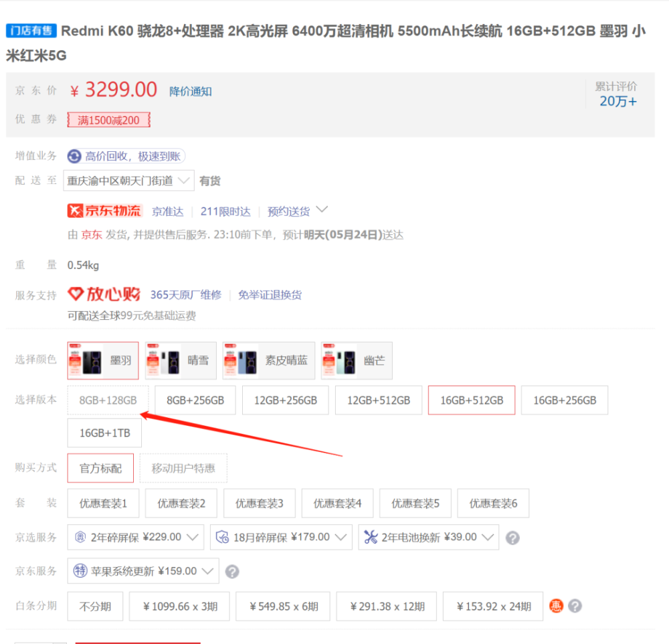Screen dimensions: 669x644
Task: Click the 0.54kg weight value
Action: pyautogui.click(x=83, y=265)
